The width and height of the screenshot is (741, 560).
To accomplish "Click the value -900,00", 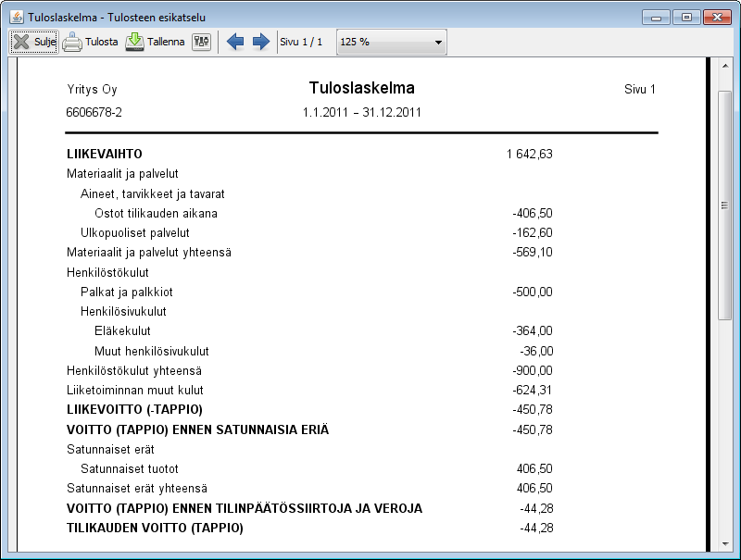I will [x=533, y=370].
